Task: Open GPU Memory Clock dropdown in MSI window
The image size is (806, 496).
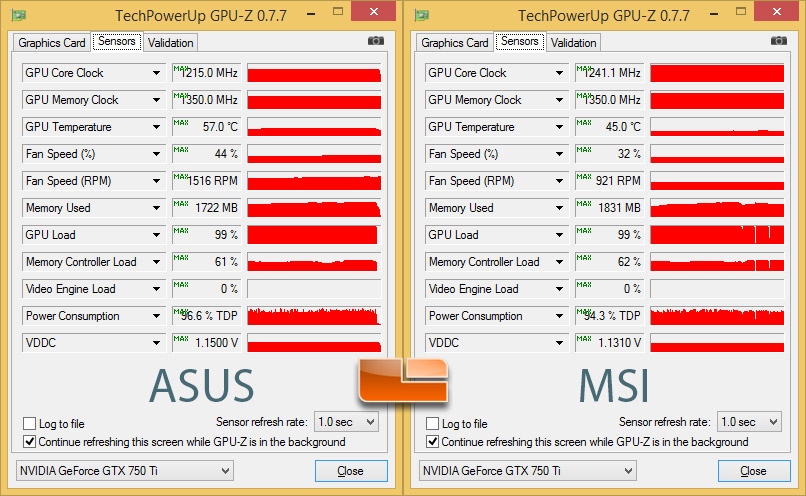Action: pyautogui.click(x=497, y=100)
